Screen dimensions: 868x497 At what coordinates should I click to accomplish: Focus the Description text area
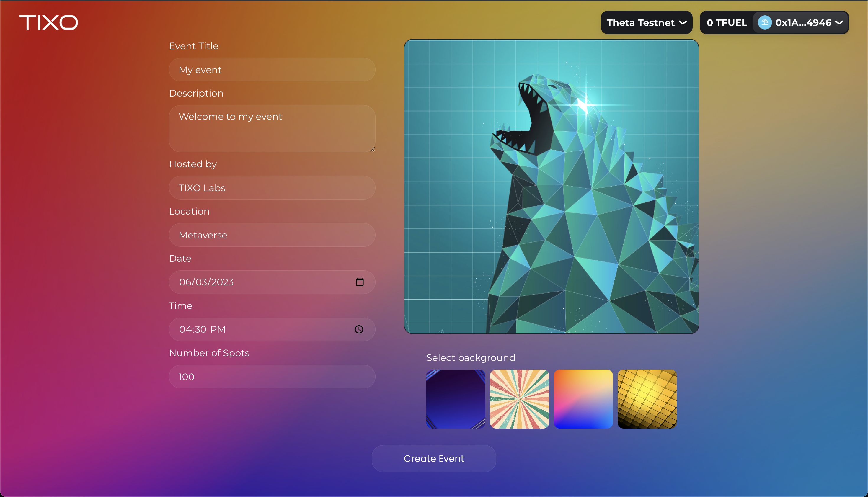272,128
